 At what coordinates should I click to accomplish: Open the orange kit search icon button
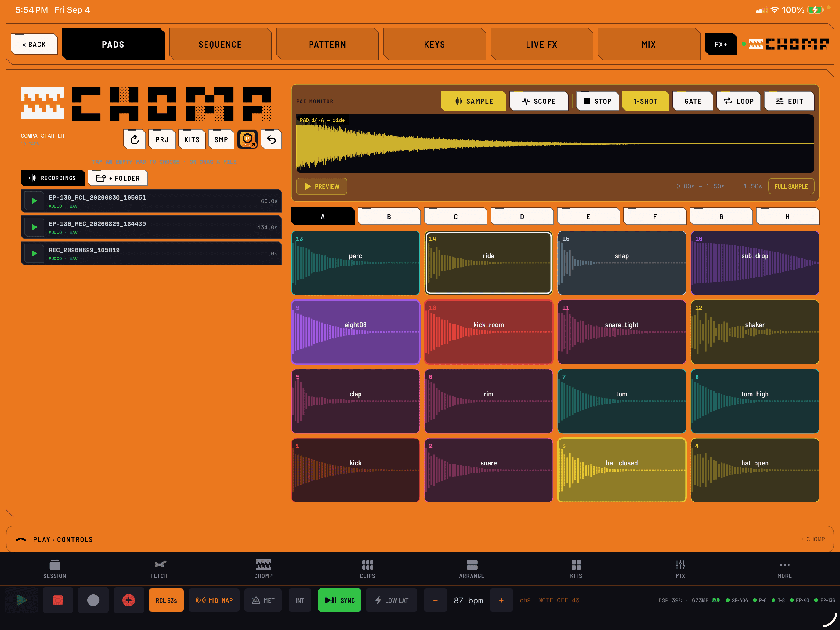click(x=247, y=140)
